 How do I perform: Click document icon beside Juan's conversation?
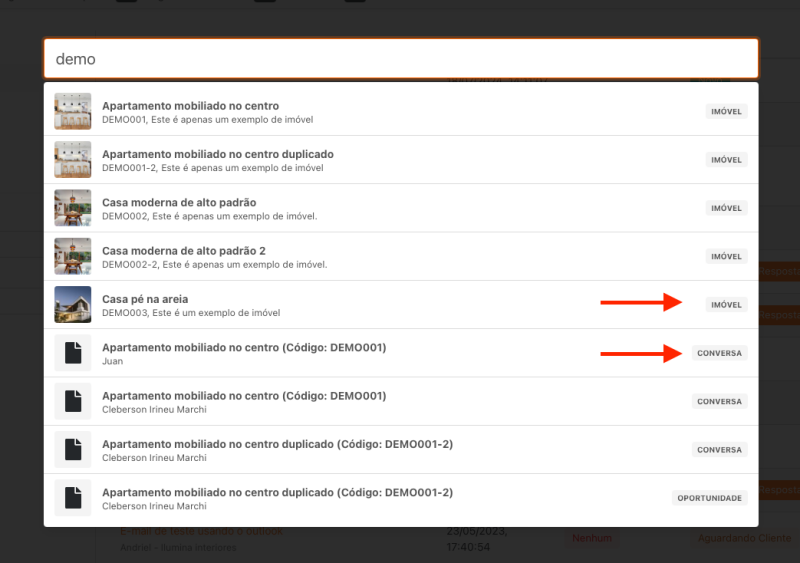[72, 353]
